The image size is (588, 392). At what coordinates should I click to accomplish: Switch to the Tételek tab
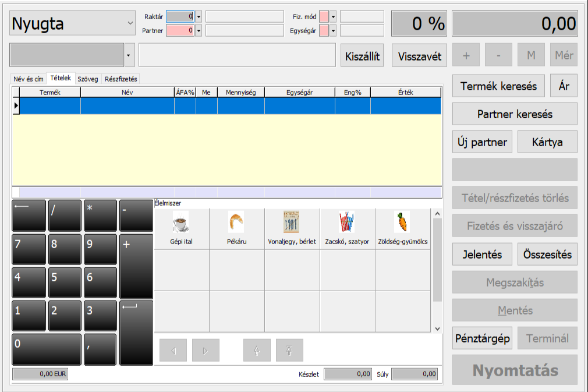point(61,78)
